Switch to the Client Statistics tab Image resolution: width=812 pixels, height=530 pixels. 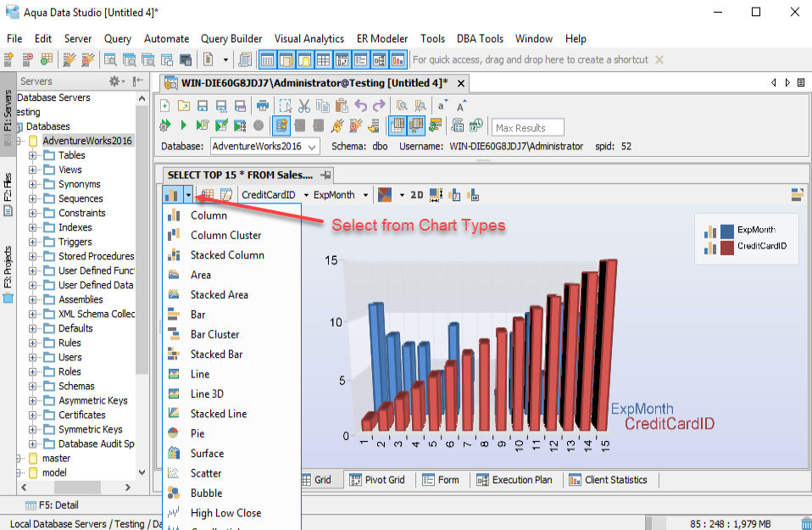[609, 480]
